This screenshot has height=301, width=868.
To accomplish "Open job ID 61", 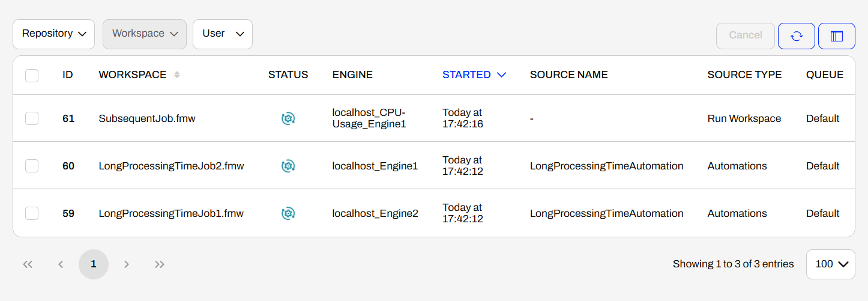I will point(68,119).
